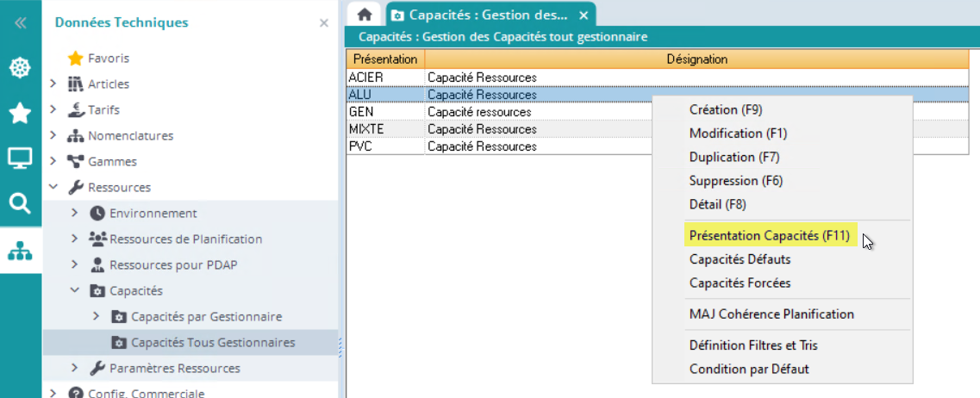
Task: Select the hierarchy tree icon in sidebar
Action: click(20, 251)
